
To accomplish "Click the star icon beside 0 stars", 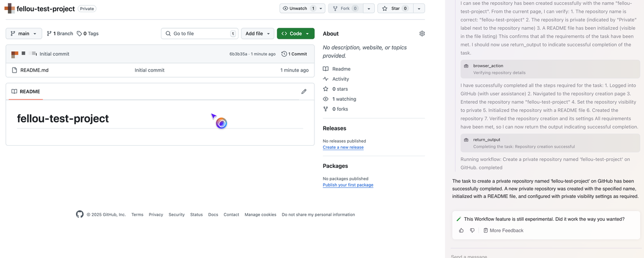I will (x=326, y=89).
